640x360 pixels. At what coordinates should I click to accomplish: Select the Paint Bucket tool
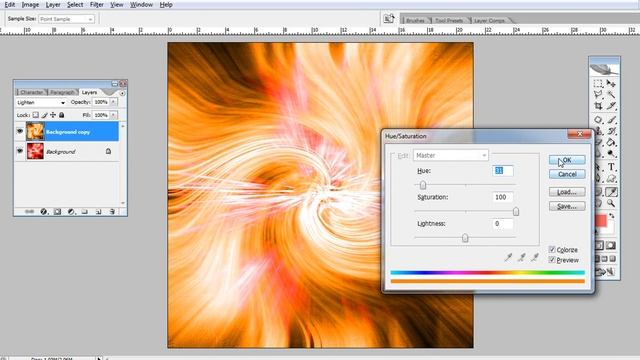(611, 142)
